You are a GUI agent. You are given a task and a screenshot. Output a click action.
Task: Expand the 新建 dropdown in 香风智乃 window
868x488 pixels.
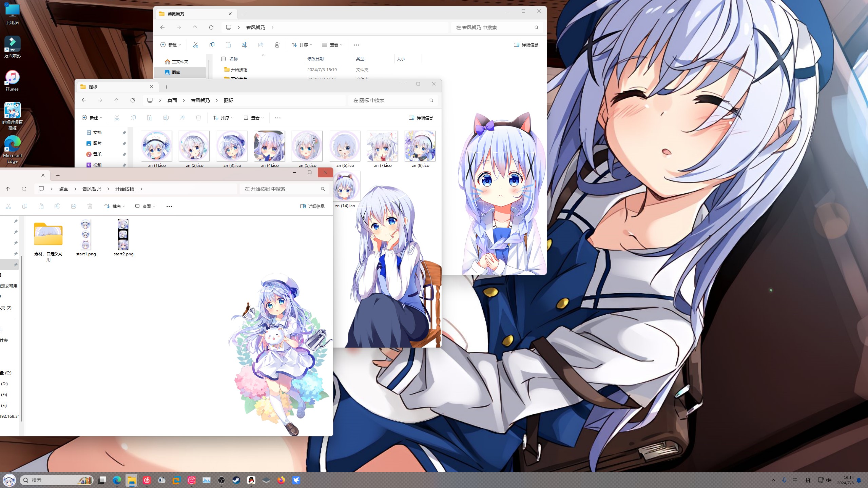171,45
